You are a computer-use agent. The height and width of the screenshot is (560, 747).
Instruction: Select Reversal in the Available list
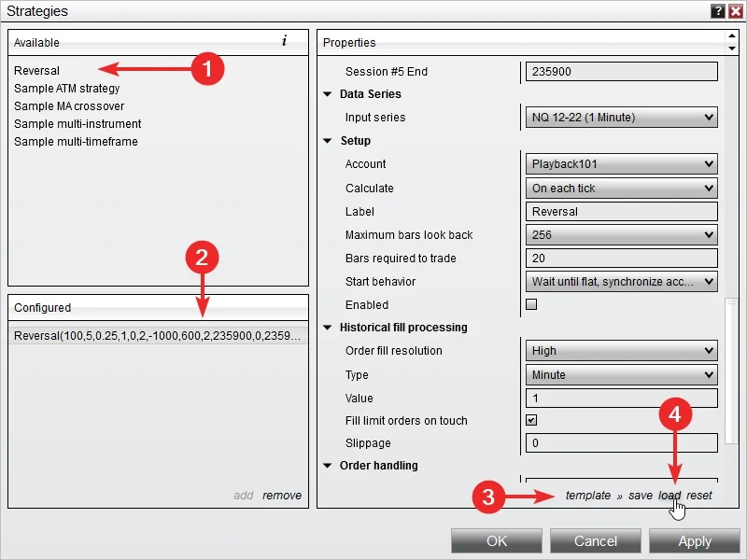coord(37,71)
